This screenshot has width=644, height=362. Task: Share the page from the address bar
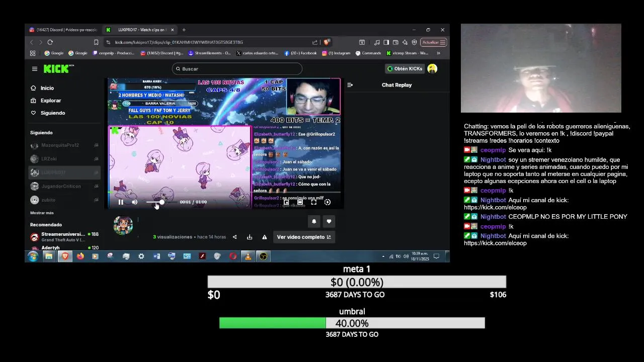314,42
